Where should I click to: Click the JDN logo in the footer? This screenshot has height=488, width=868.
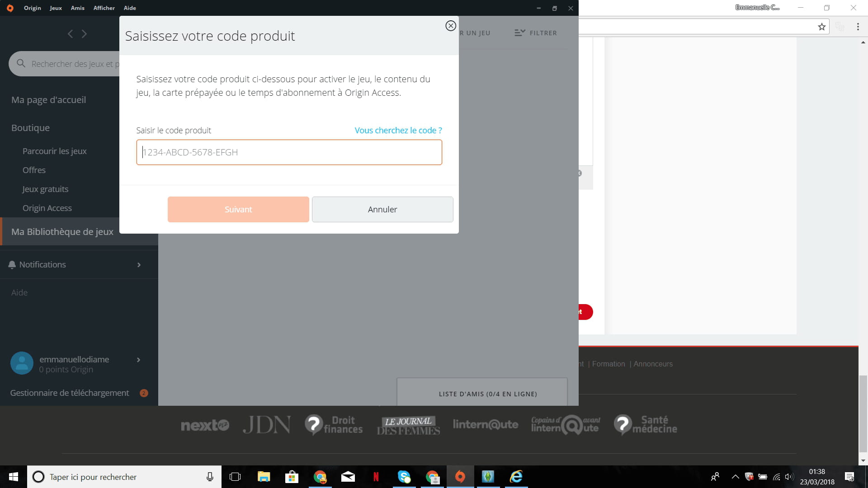pos(267,425)
